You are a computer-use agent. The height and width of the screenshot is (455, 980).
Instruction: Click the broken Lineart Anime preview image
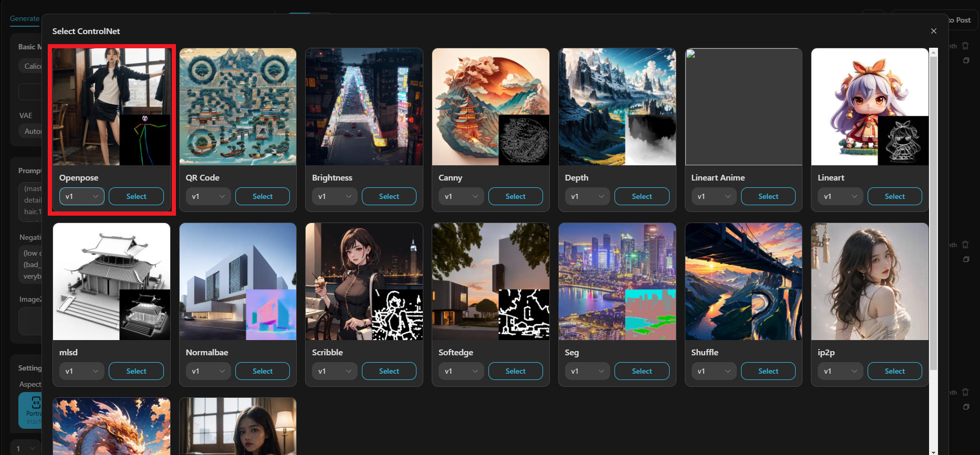tap(743, 107)
